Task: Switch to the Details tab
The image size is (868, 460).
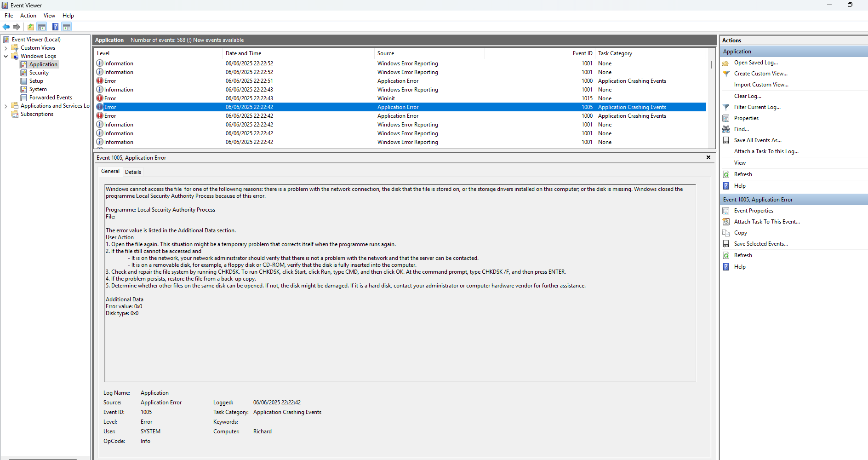Action: tap(133, 172)
